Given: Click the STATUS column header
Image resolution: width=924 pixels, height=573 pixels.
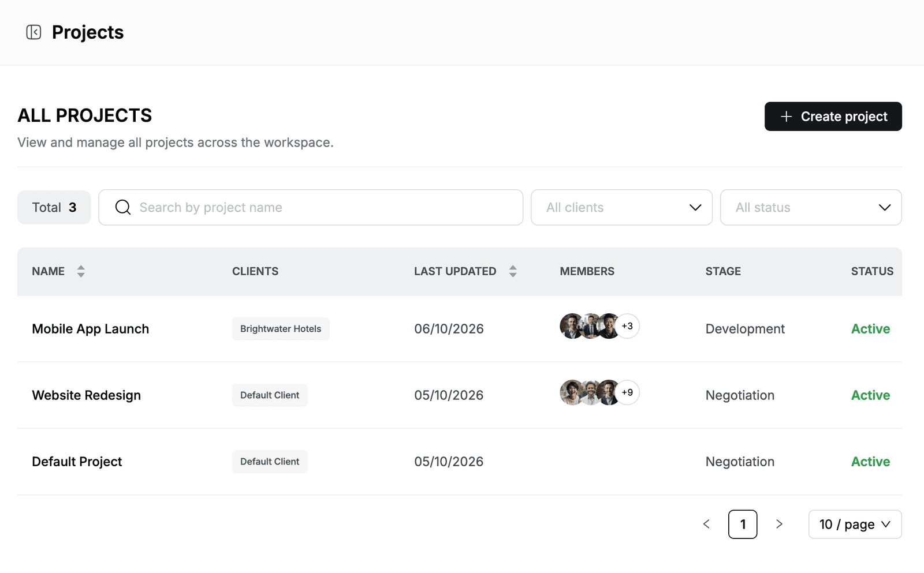Looking at the screenshot, I should (x=872, y=271).
